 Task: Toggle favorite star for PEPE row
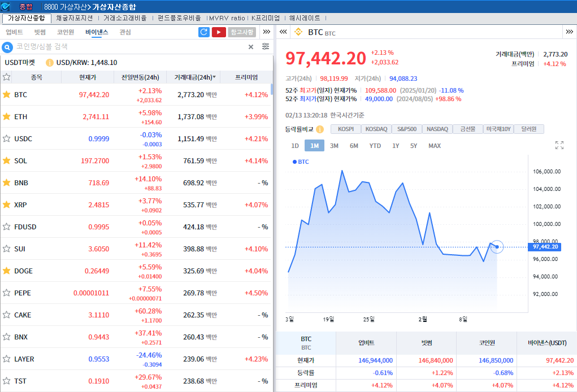coord(7,293)
